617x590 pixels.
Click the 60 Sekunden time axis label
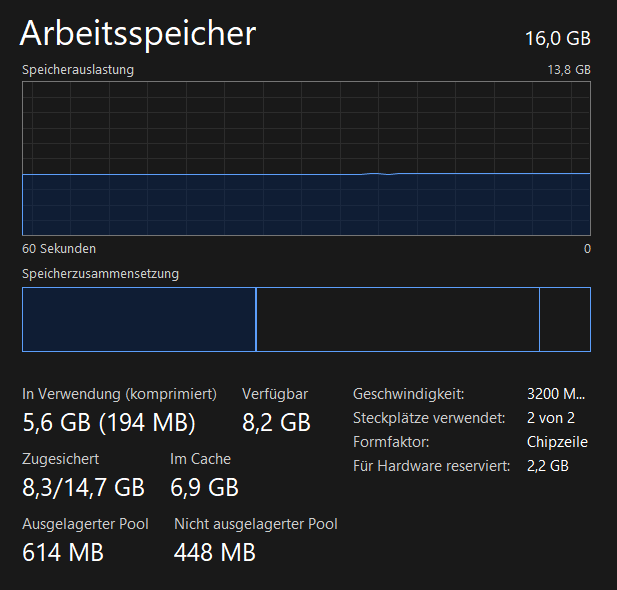pos(59,249)
